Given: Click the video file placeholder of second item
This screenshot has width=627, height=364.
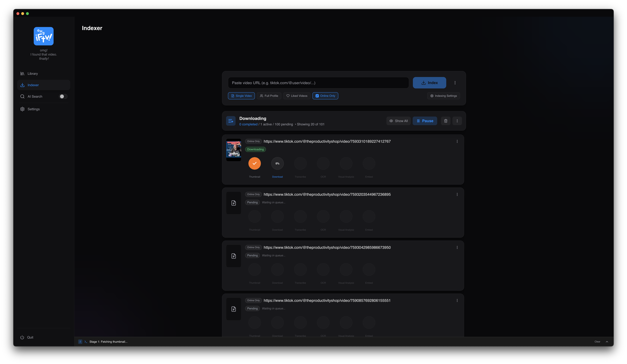Looking at the screenshot, I should 233,203.
